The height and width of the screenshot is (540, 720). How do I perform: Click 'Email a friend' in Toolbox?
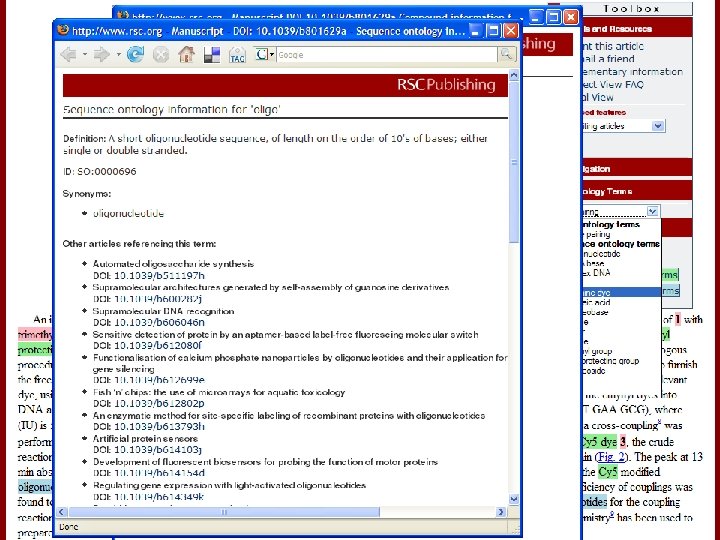608,59
